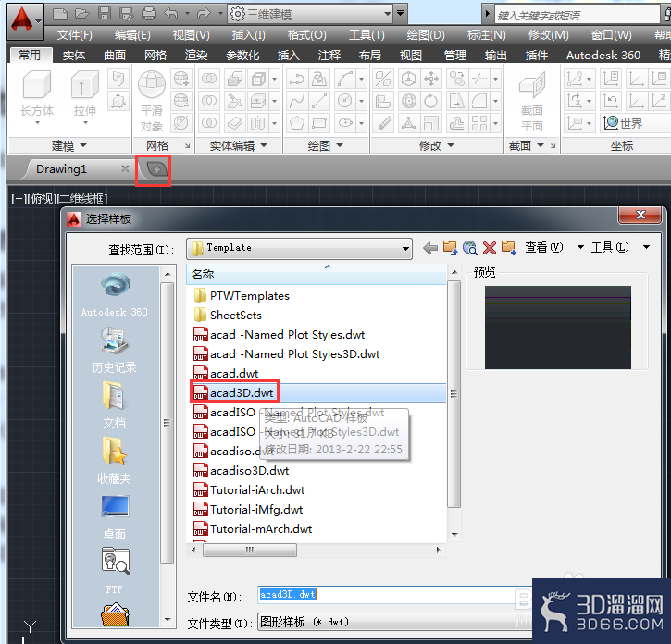Switch to the Drawing1 document tab
Screen dimensions: 671x644
point(62,169)
